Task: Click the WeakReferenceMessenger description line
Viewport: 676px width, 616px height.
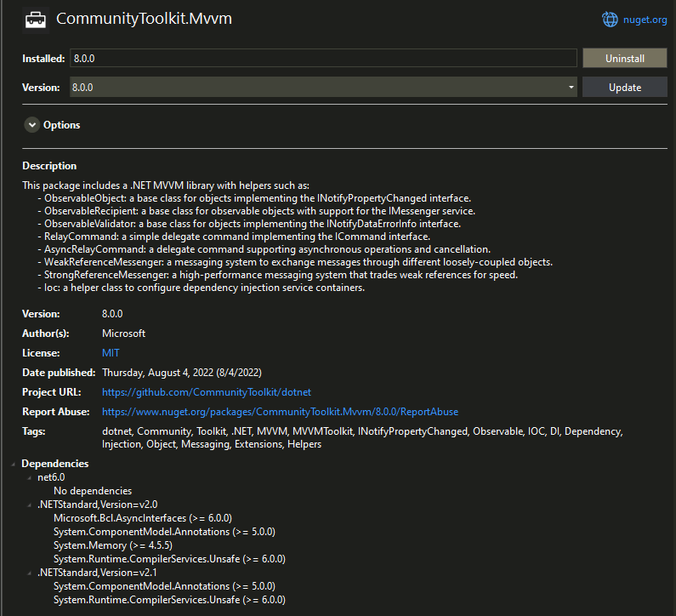Action: coord(295,262)
